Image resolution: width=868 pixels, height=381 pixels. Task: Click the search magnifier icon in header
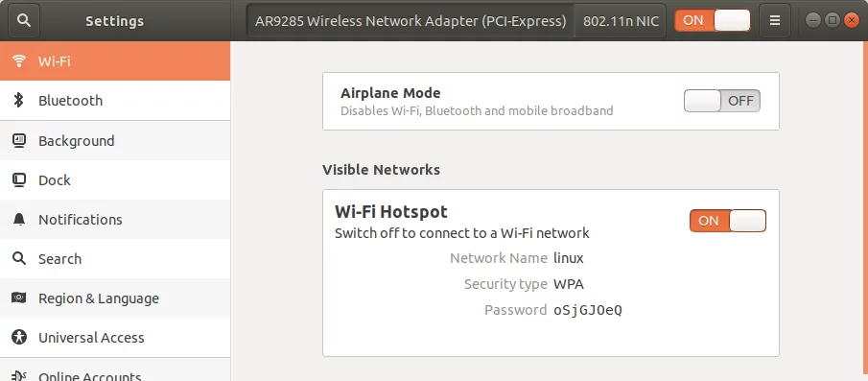point(24,20)
